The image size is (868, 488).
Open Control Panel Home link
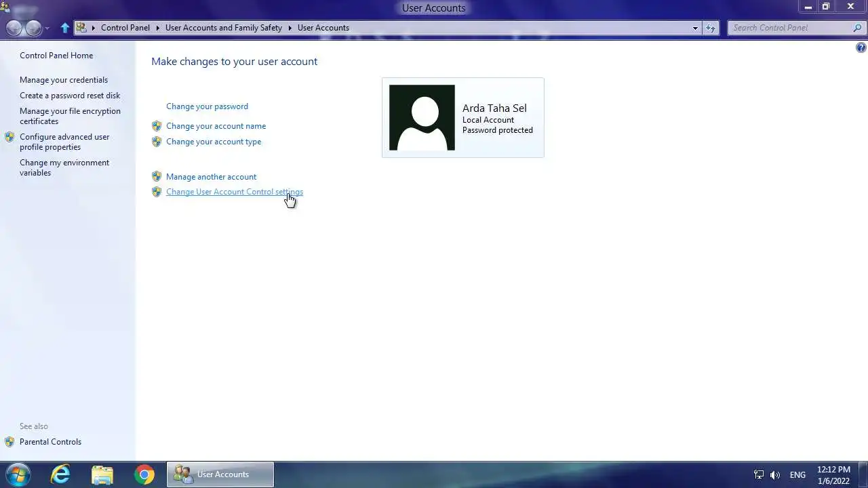pyautogui.click(x=56, y=56)
